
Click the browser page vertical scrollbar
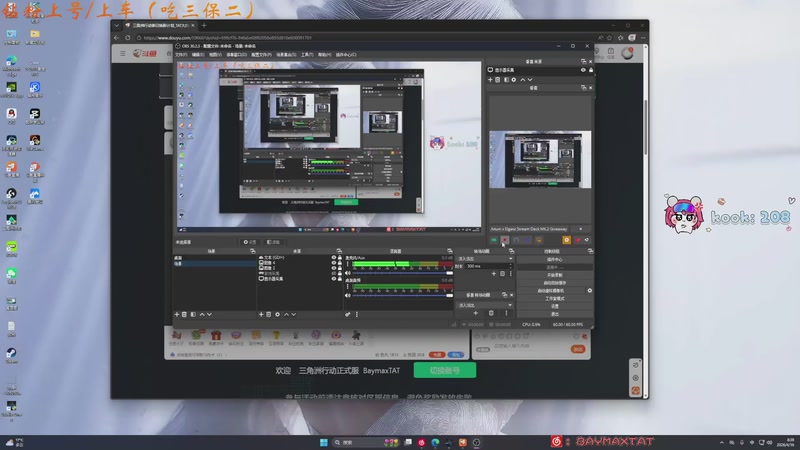(x=645, y=128)
